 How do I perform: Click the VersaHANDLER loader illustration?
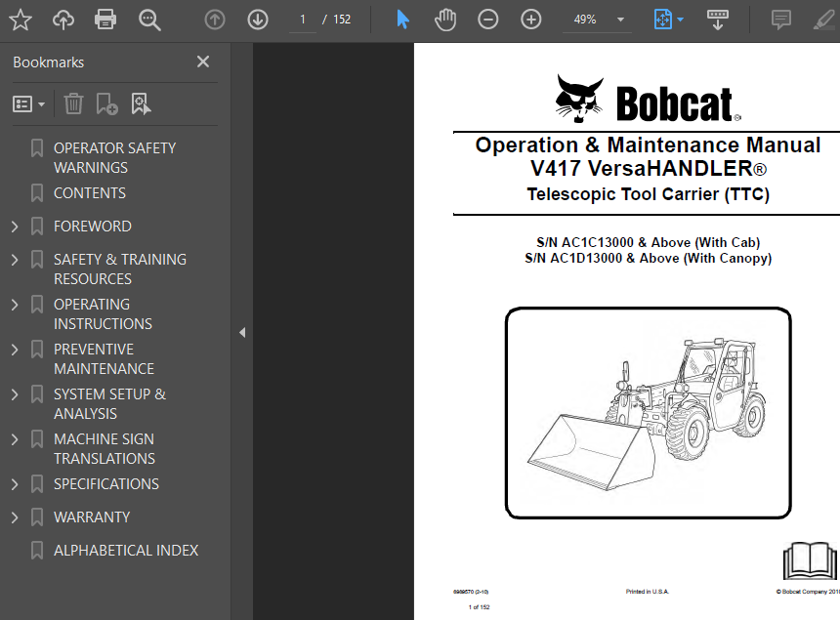coord(648,413)
